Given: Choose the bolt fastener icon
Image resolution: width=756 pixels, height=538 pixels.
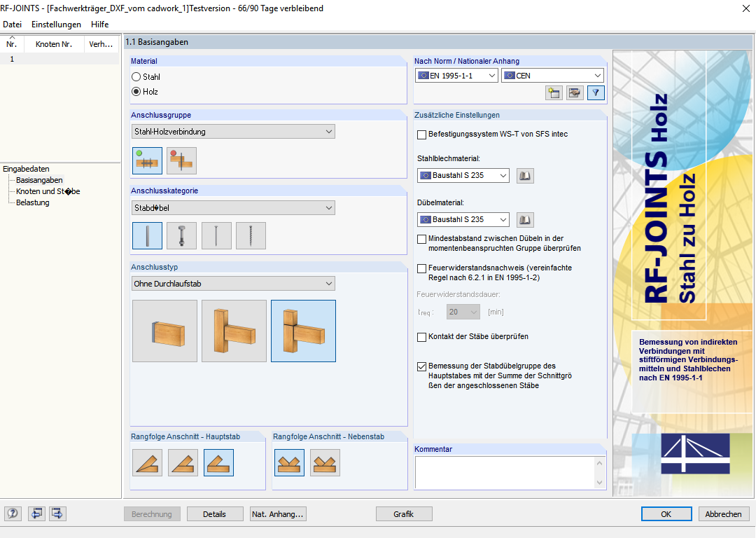Looking at the screenshot, I should (x=181, y=235).
